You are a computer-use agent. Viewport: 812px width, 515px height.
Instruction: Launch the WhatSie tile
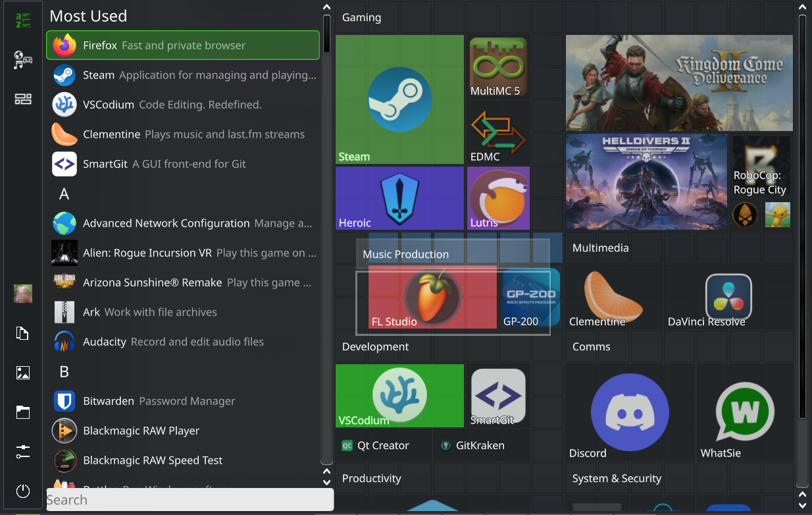click(745, 412)
